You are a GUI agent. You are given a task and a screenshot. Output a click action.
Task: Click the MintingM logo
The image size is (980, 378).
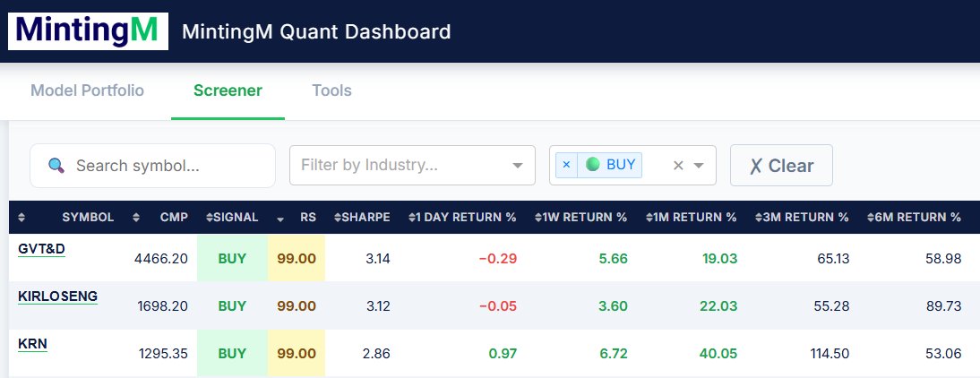[x=88, y=31]
